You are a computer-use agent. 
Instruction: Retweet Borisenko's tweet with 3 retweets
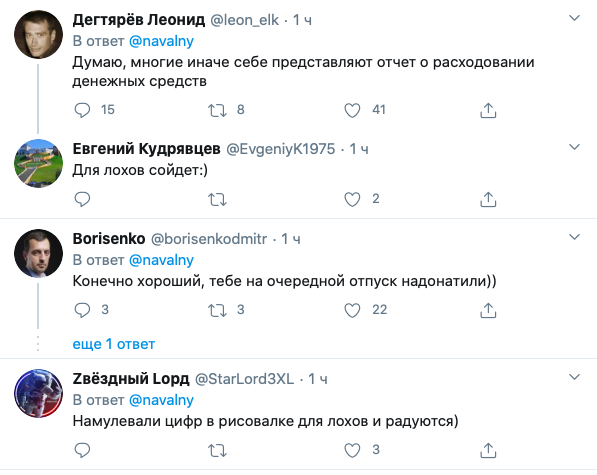[217, 310]
